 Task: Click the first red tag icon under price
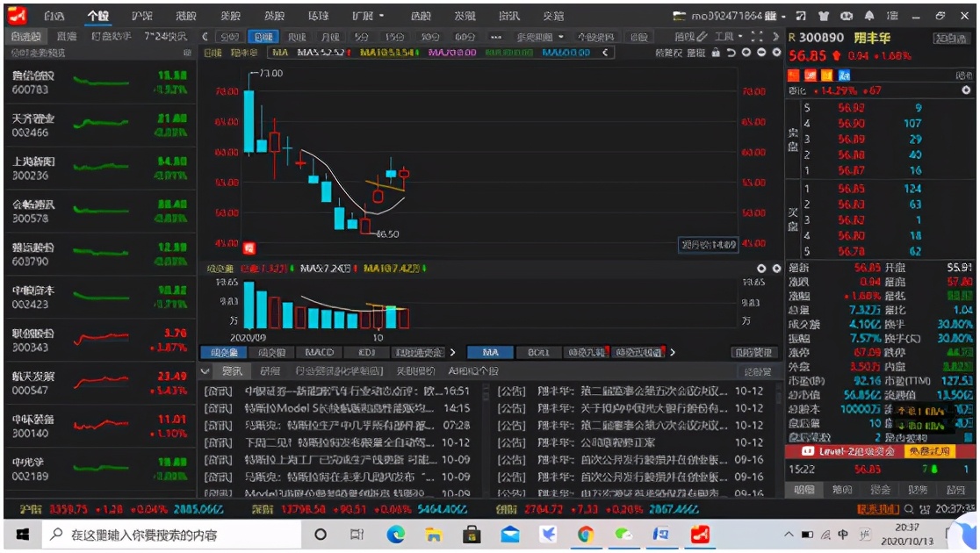[x=794, y=75]
